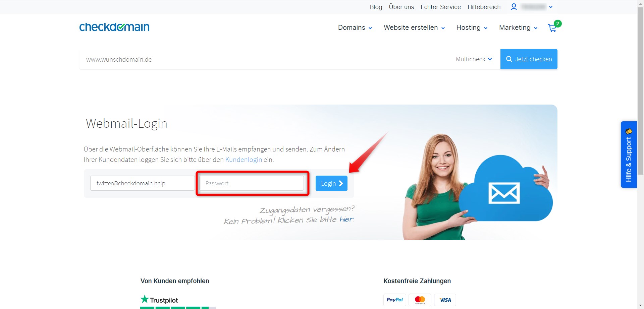The width and height of the screenshot is (644, 309).
Task: Open Echter Service page
Action: click(440, 7)
